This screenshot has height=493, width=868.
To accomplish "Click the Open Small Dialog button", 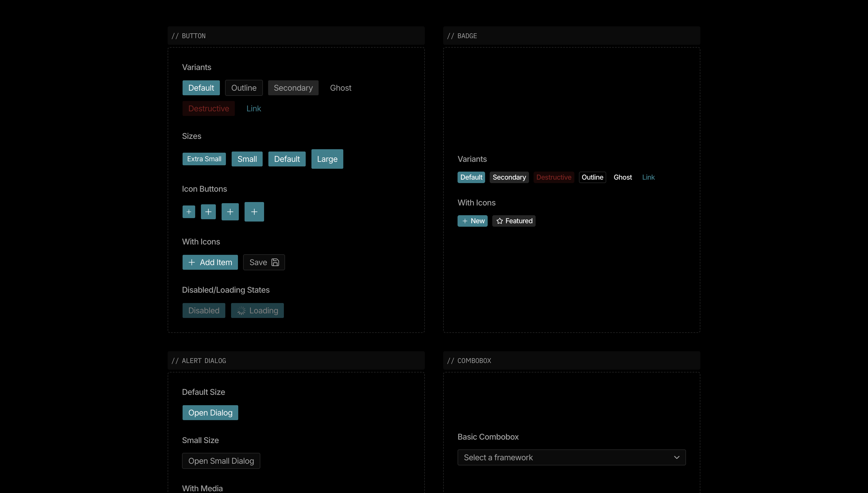I will coord(221,461).
